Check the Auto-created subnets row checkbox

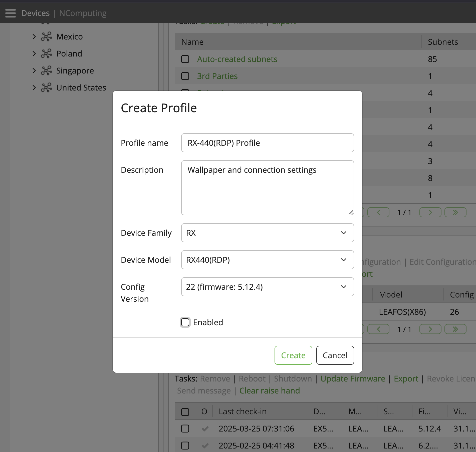(185, 59)
